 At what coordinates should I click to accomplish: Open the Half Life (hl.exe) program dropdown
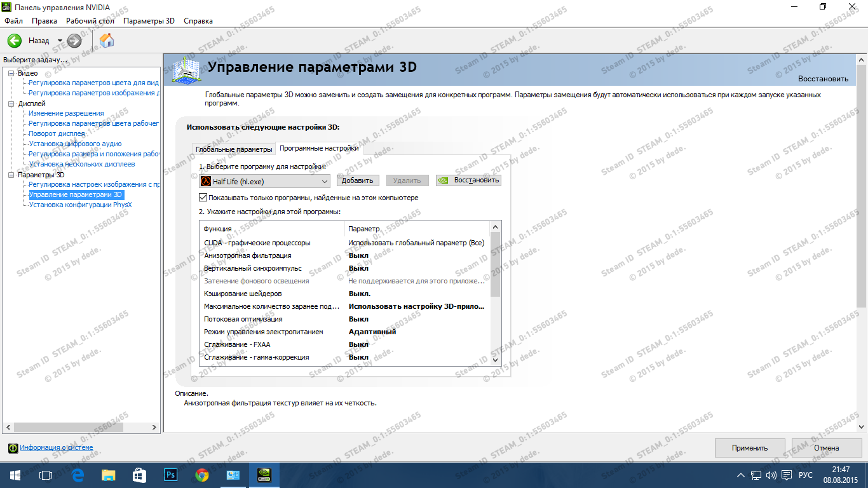(264, 181)
